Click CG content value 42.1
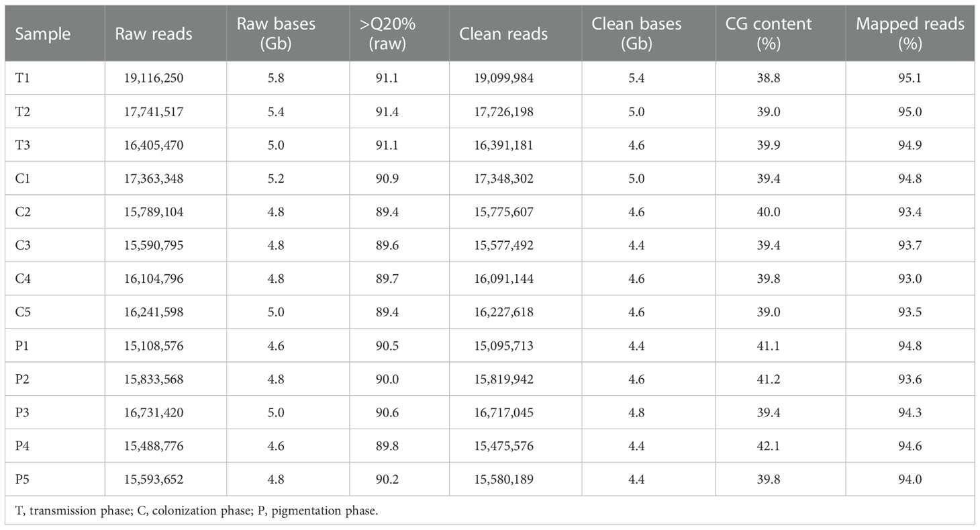Viewport: 980px width, 530px height. [x=769, y=446]
